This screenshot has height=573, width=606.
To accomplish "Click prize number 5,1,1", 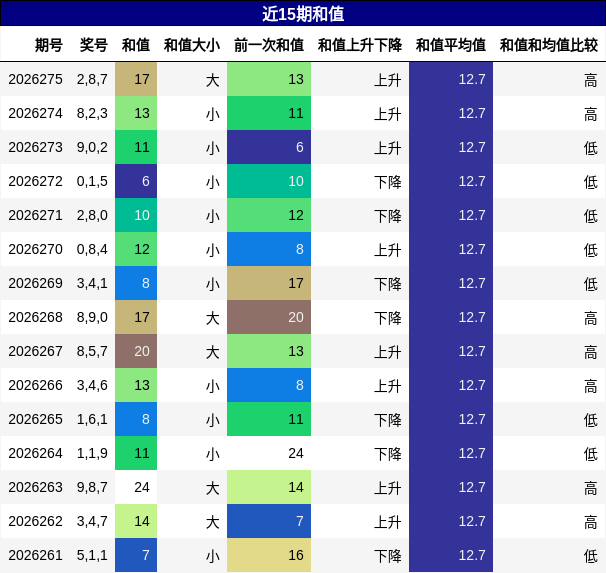I will click(92, 555).
